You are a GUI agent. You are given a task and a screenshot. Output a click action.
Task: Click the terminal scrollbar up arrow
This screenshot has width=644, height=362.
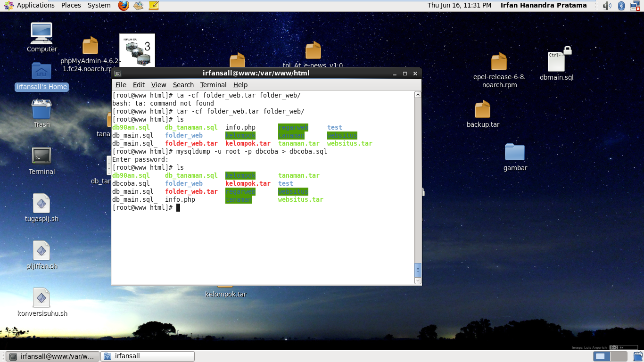point(418,95)
